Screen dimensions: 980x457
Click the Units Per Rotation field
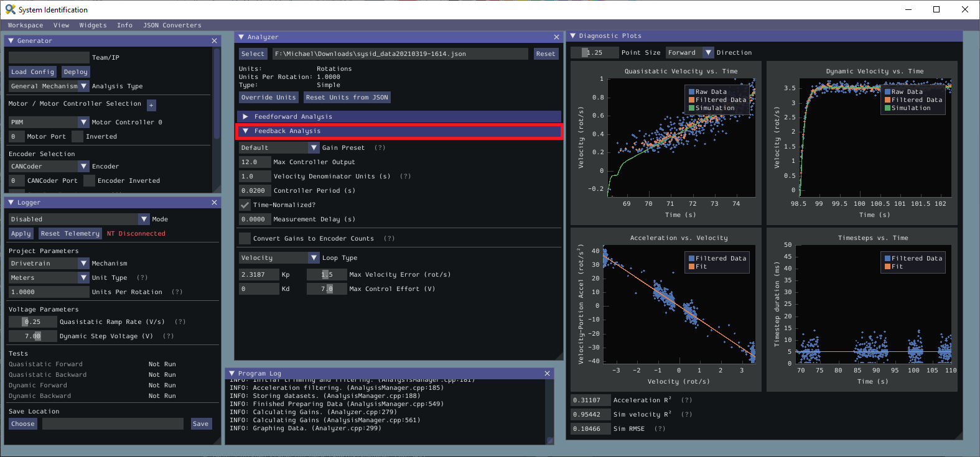coord(49,292)
